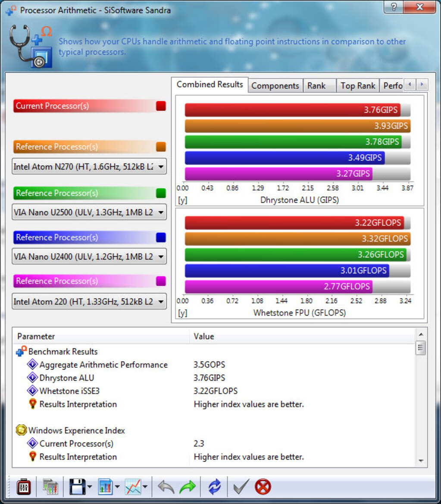Click the Current Processor(s) diamond icon in list
Viewport: 441px width, 504px height.
coord(32,444)
